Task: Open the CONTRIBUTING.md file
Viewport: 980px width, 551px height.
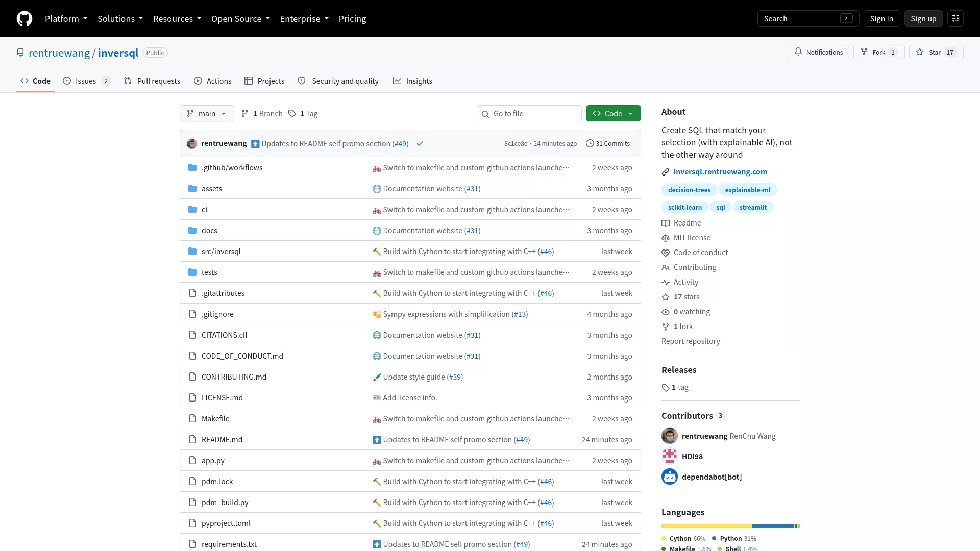Action: coord(234,377)
